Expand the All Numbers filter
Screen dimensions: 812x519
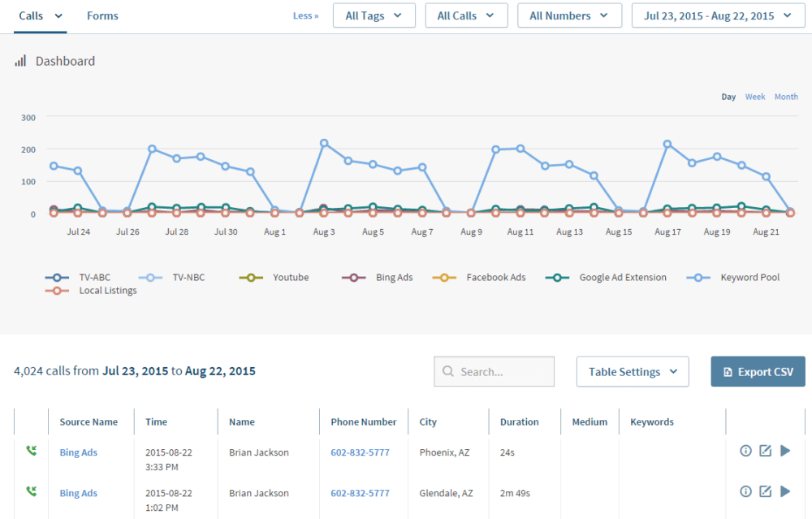[x=569, y=15]
